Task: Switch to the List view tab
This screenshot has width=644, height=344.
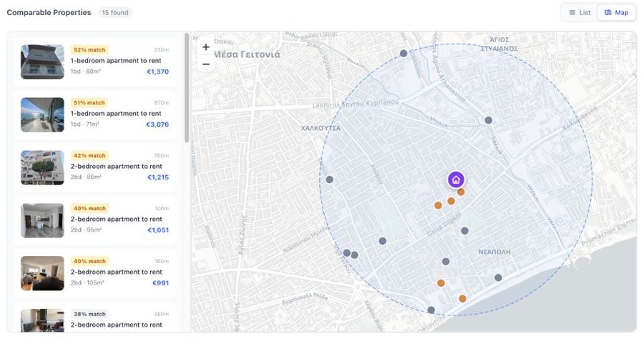Action: click(x=580, y=13)
